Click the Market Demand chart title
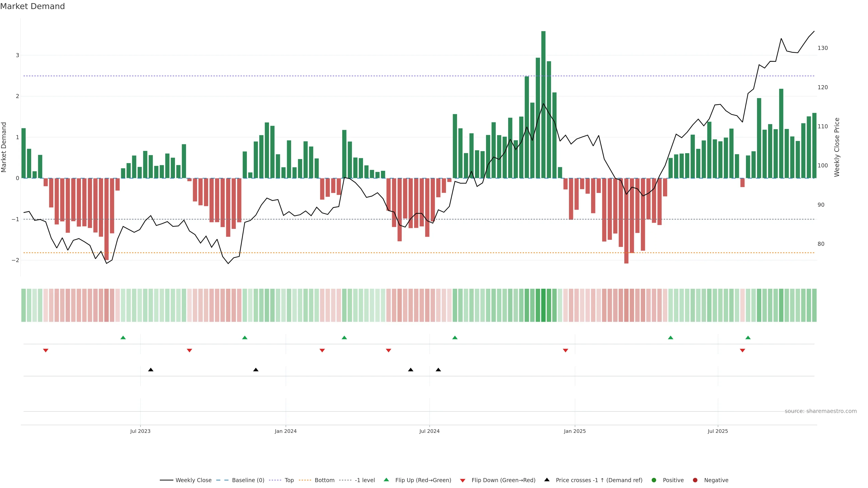The image size is (868, 488). pos(32,6)
